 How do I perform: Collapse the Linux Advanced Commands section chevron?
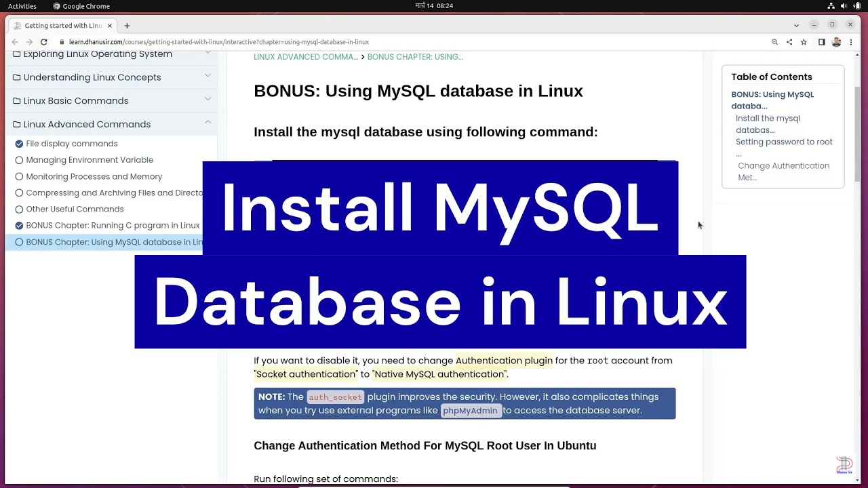[x=208, y=123]
